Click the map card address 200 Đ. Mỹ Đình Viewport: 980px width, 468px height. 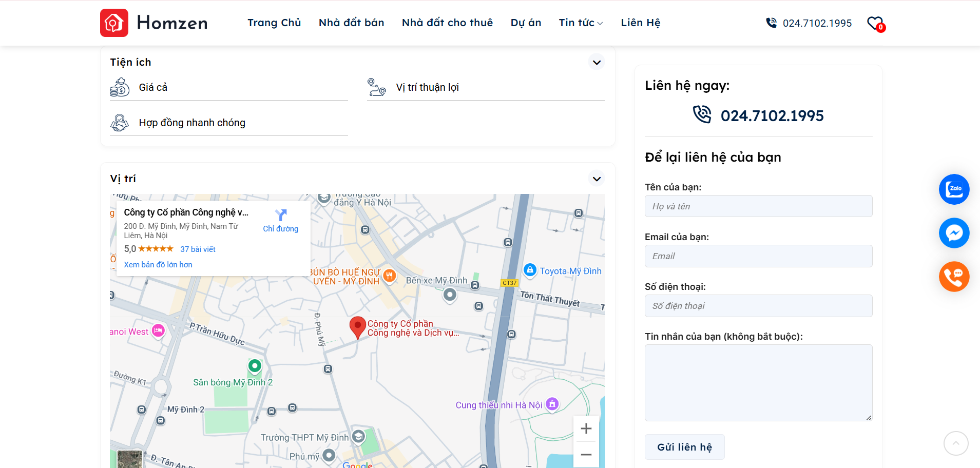(181, 231)
